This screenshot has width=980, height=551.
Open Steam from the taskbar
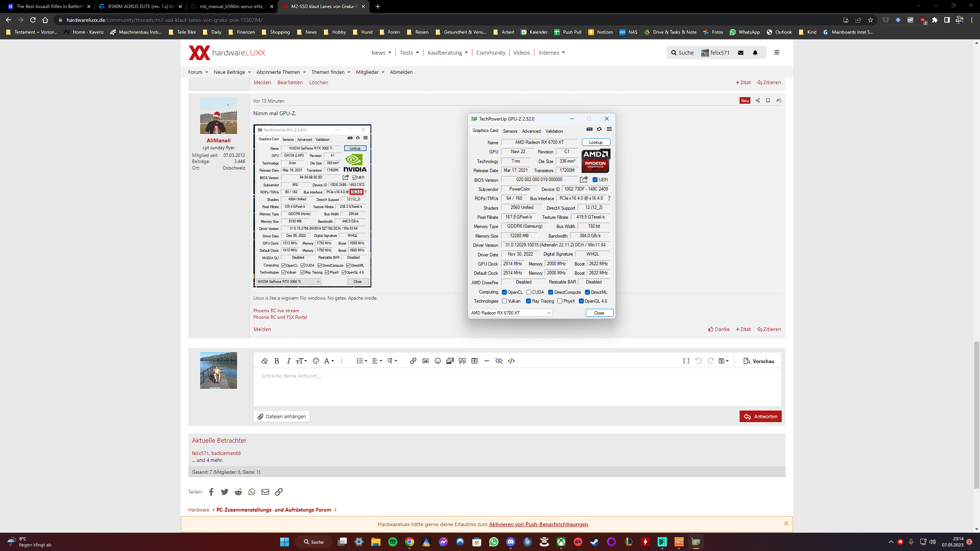pos(595,542)
